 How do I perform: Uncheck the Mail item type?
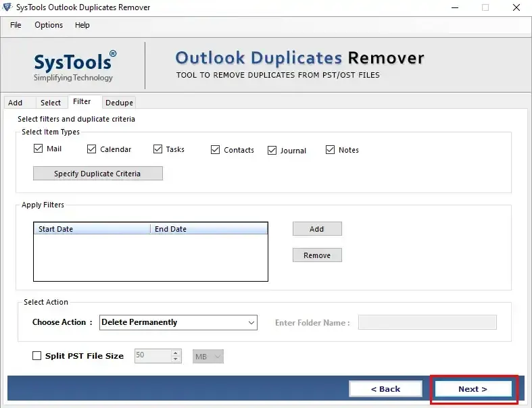click(38, 149)
